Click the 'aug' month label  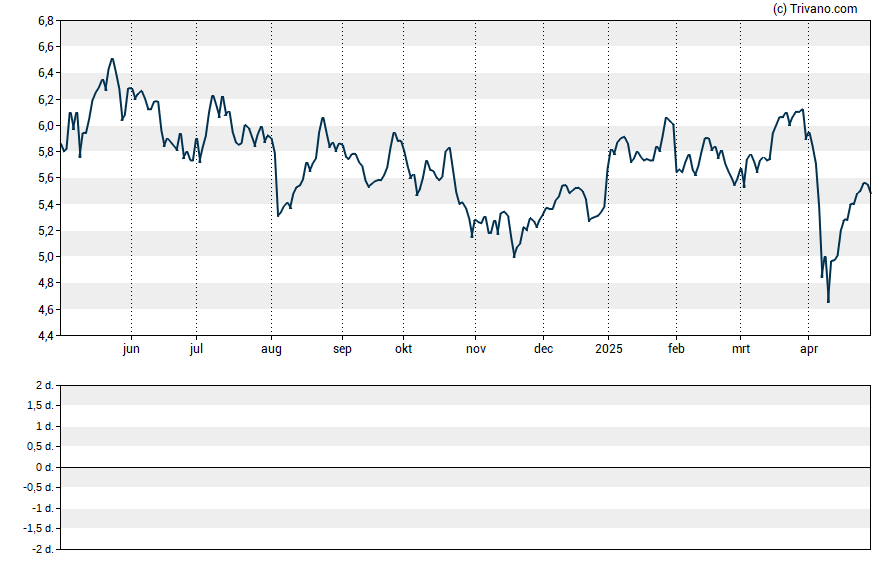[x=271, y=349]
